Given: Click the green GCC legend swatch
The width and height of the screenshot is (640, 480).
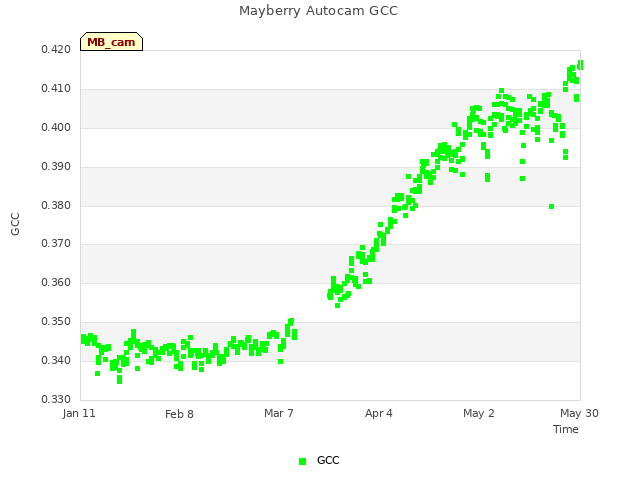Looking at the screenshot, I should tap(302, 461).
